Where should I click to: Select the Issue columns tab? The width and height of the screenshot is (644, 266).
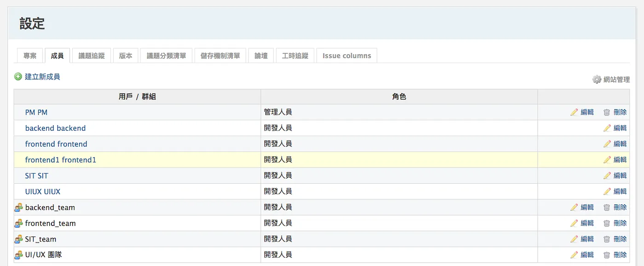[347, 55]
